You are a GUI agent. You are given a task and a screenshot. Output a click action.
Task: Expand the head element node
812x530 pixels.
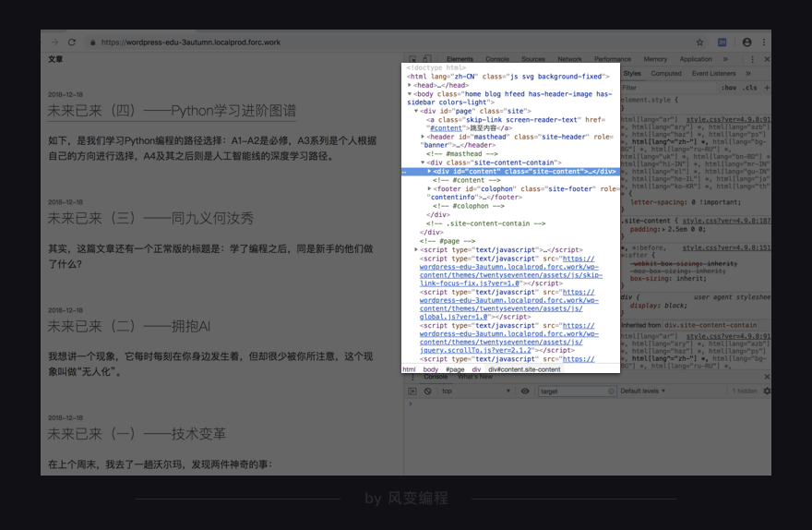pos(409,85)
